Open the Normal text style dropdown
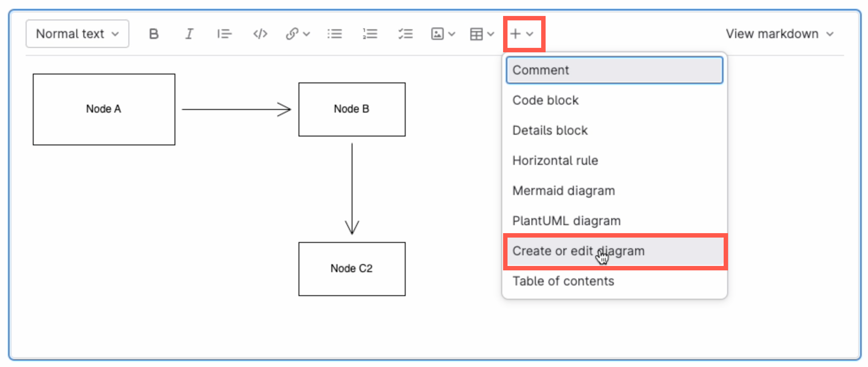The width and height of the screenshot is (868, 367). [77, 33]
